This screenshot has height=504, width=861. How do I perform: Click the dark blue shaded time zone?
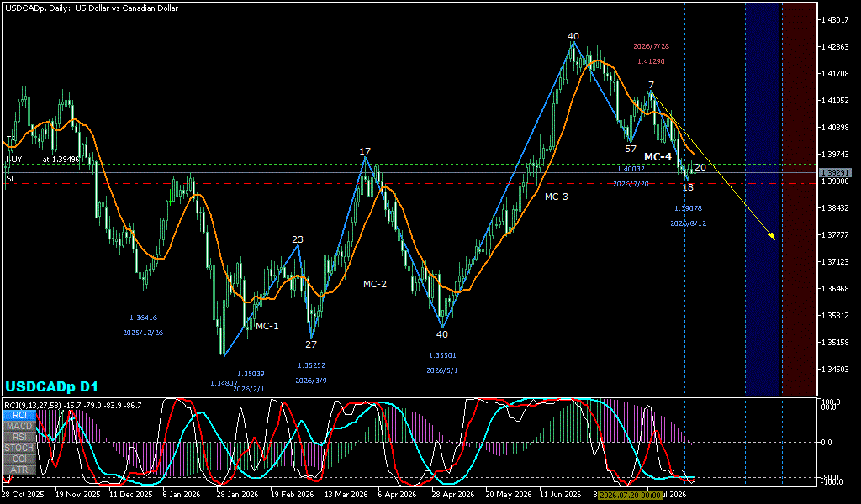[x=763, y=197]
